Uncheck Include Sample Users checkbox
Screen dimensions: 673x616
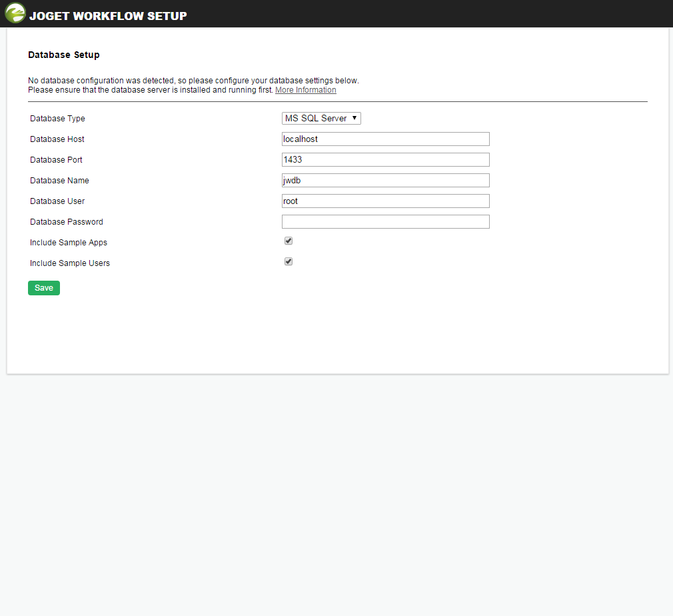(x=289, y=261)
